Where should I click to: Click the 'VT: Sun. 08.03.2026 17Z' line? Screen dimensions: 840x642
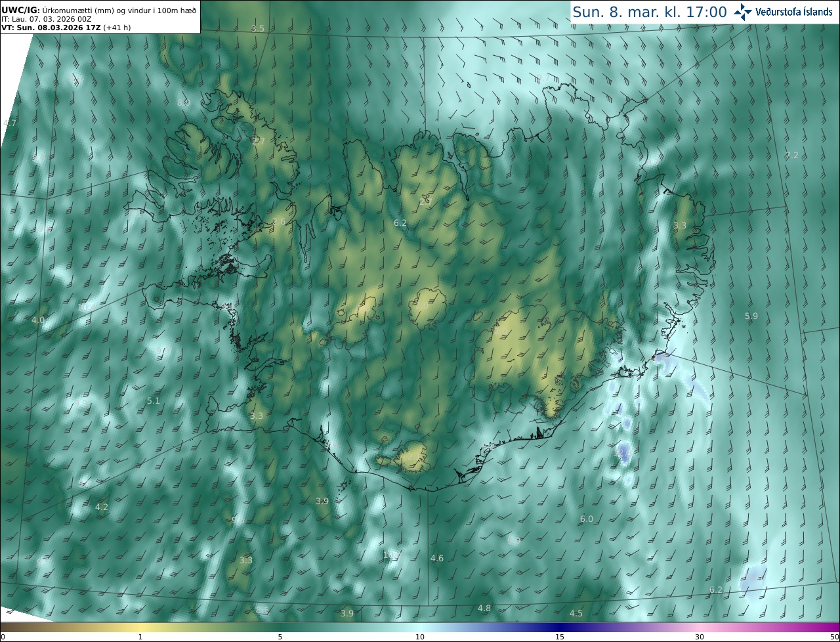point(51,28)
